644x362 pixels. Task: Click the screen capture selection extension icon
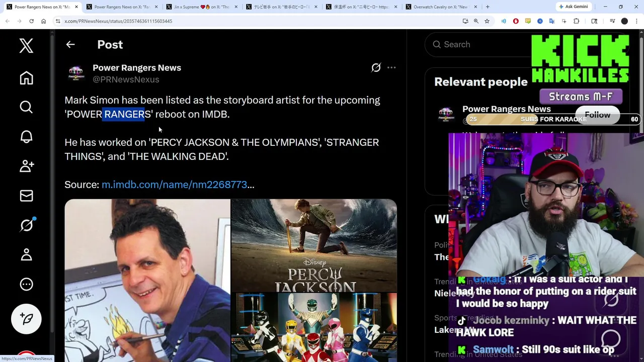(x=564, y=21)
